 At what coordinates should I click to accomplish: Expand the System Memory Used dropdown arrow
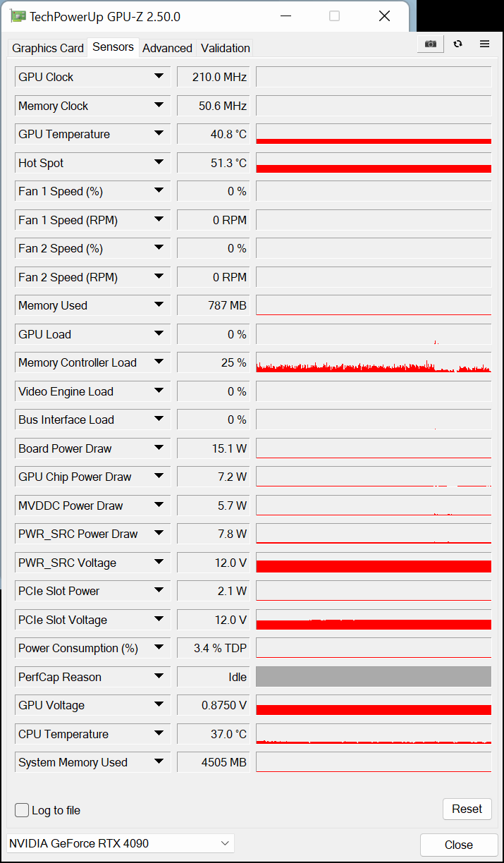tap(159, 762)
